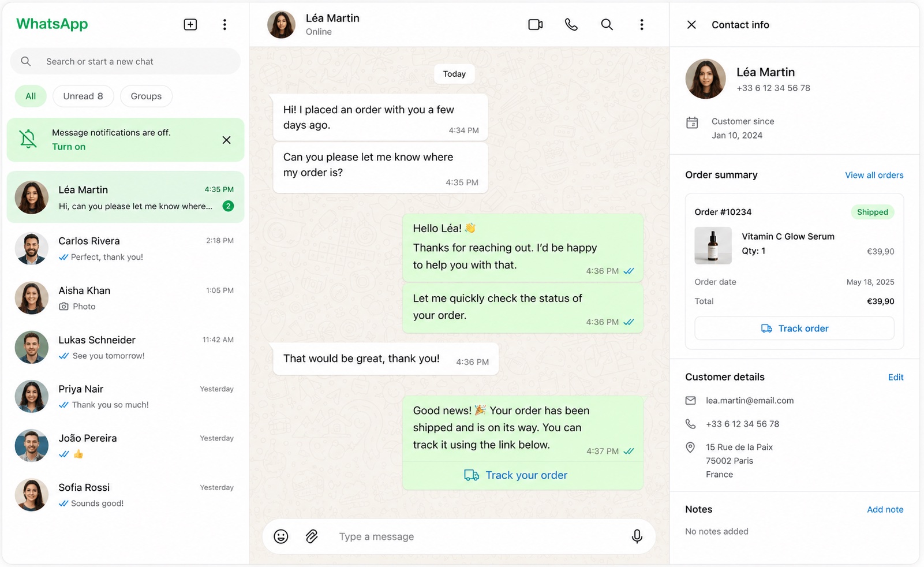This screenshot has height=567, width=924.
Task: Click the 'Hello Léa!' greeting message
Action: [x=523, y=248]
